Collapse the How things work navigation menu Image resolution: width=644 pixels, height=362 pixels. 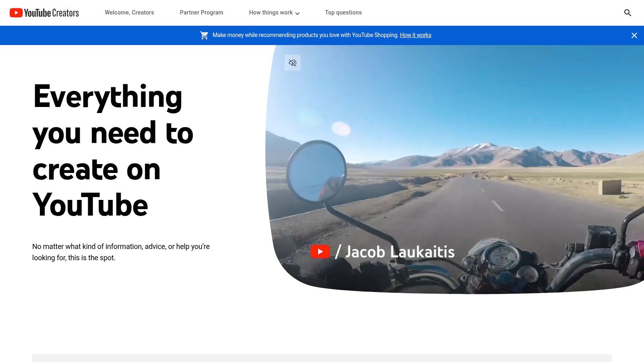[274, 12]
